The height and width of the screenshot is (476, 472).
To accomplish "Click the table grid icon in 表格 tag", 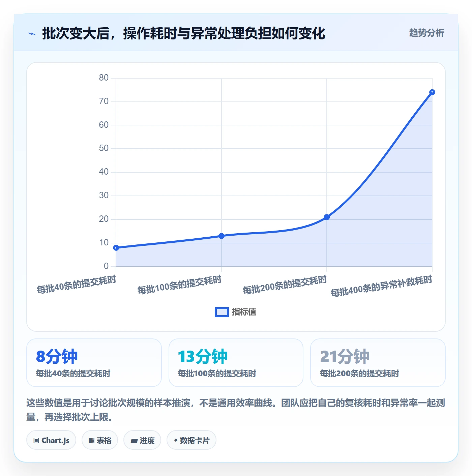I will [91, 440].
